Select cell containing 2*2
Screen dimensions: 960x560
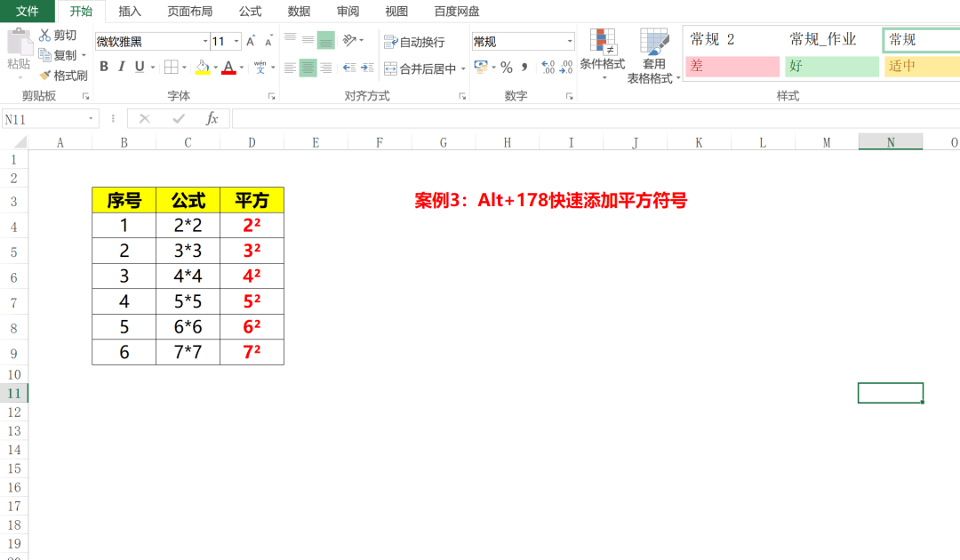pos(188,225)
